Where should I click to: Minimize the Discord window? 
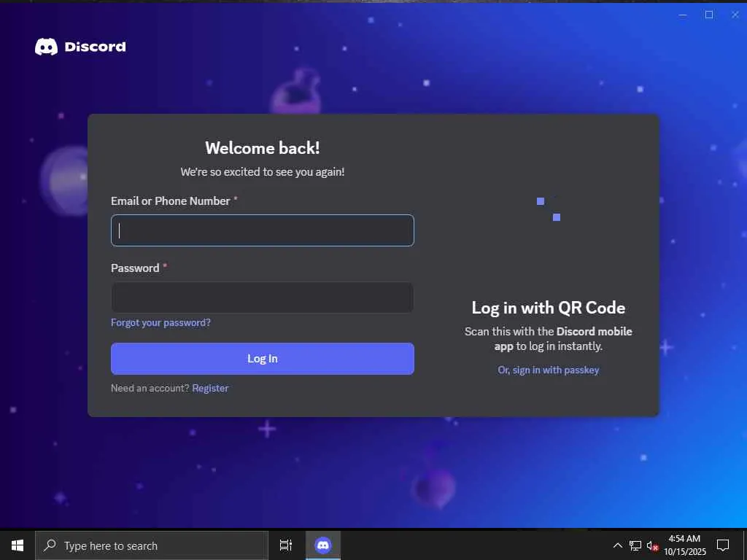click(683, 15)
